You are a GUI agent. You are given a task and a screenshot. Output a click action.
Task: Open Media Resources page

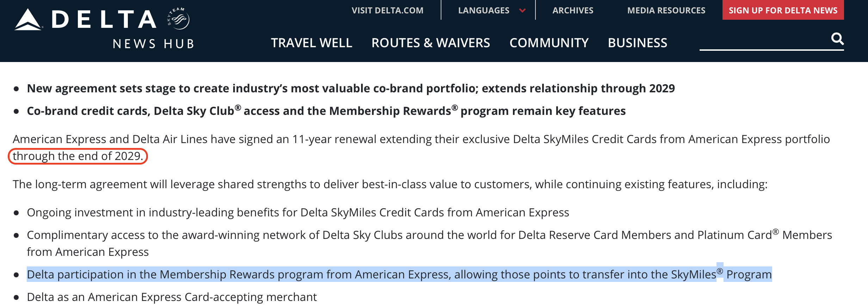(x=666, y=11)
